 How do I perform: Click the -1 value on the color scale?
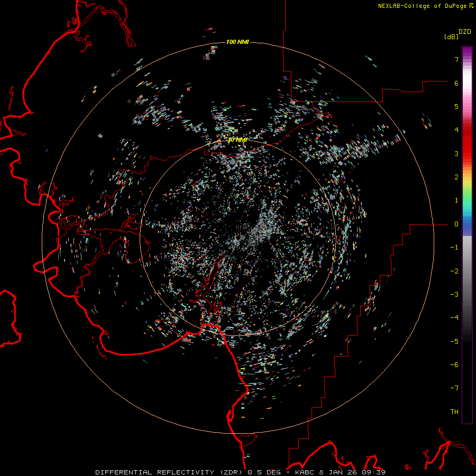coord(454,248)
